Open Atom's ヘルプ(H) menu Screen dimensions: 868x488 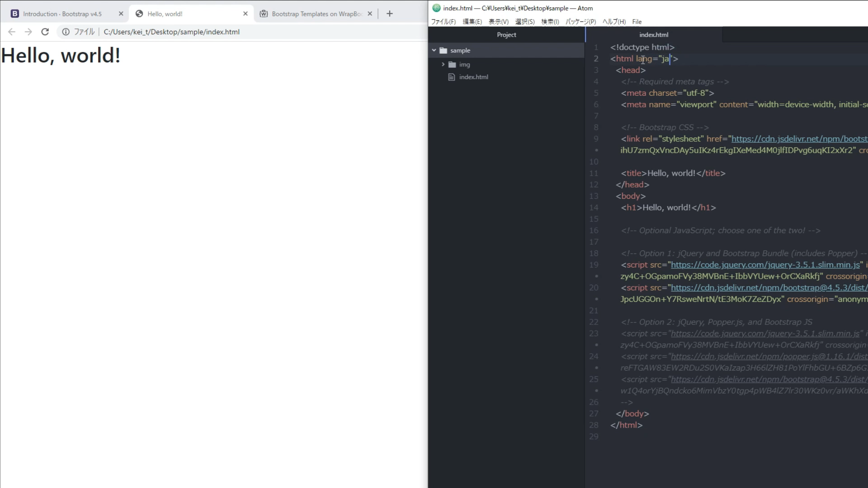[614, 22]
